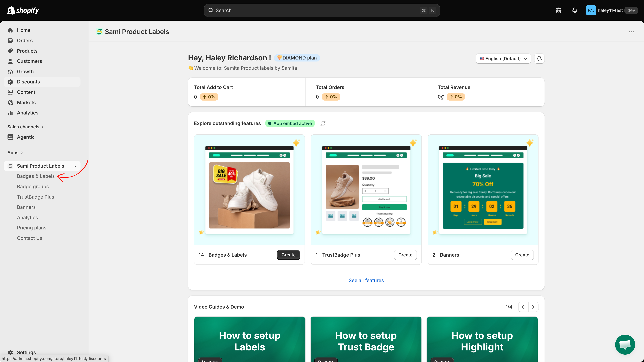Click the Badges & Labels preview image

(249, 190)
